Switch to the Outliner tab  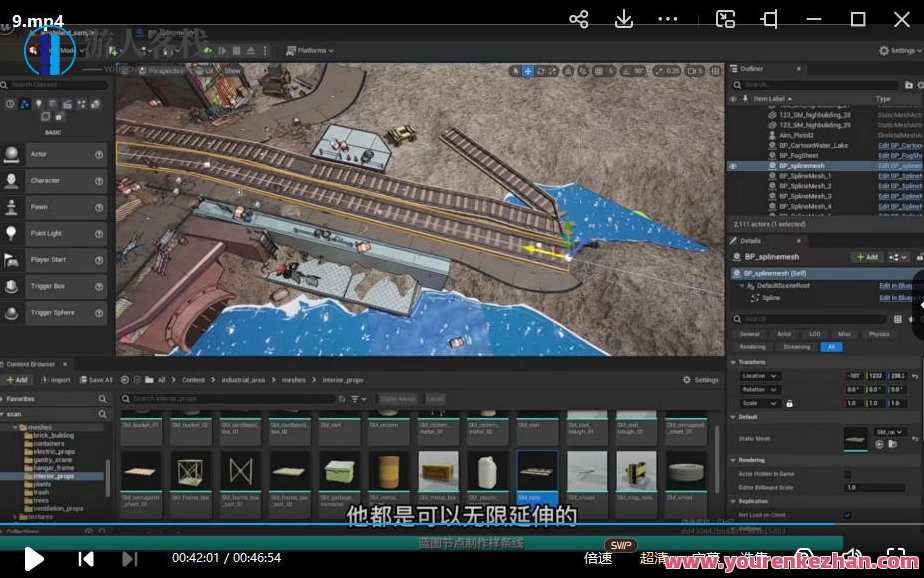750,69
